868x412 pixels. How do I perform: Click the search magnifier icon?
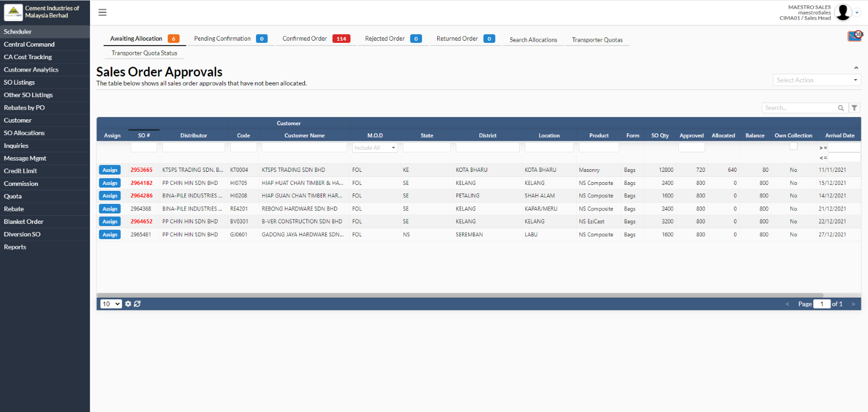pyautogui.click(x=841, y=108)
